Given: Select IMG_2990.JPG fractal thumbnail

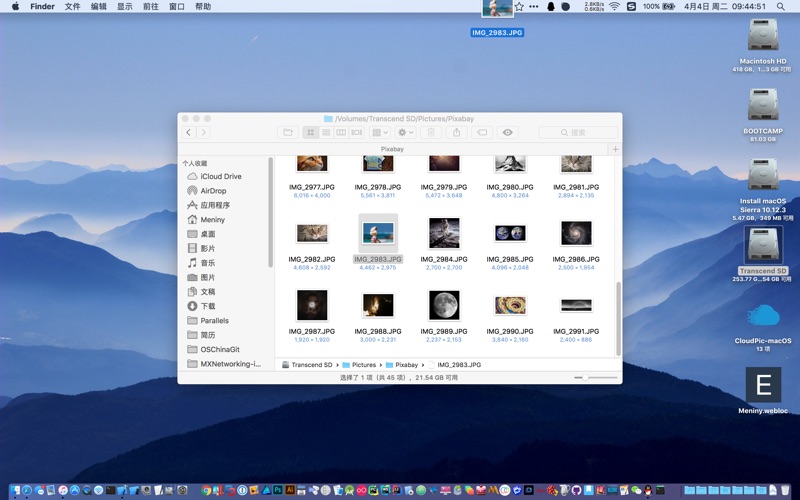Looking at the screenshot, I should click(x=510, y=305).
